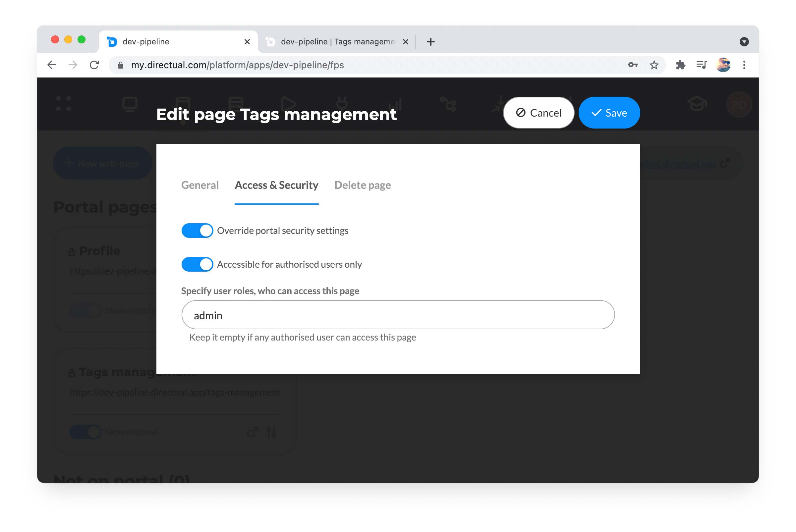Click the Chrome profile avatar

(723, 65)
